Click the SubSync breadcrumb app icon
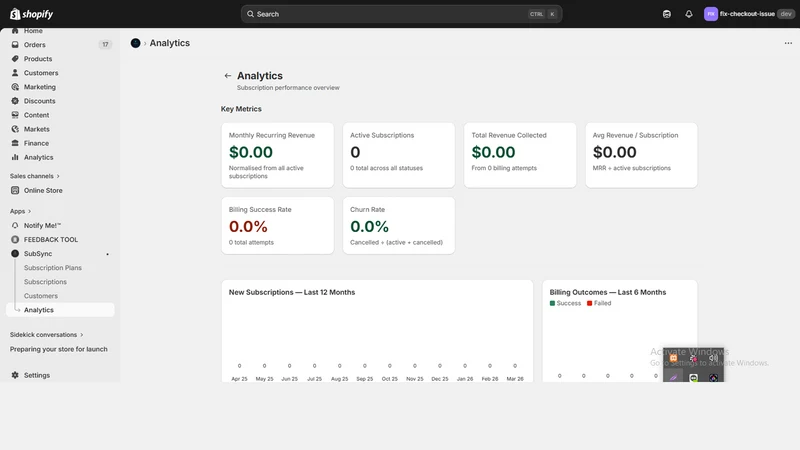This screenshot has height=450, width=800. coord(135,43)
